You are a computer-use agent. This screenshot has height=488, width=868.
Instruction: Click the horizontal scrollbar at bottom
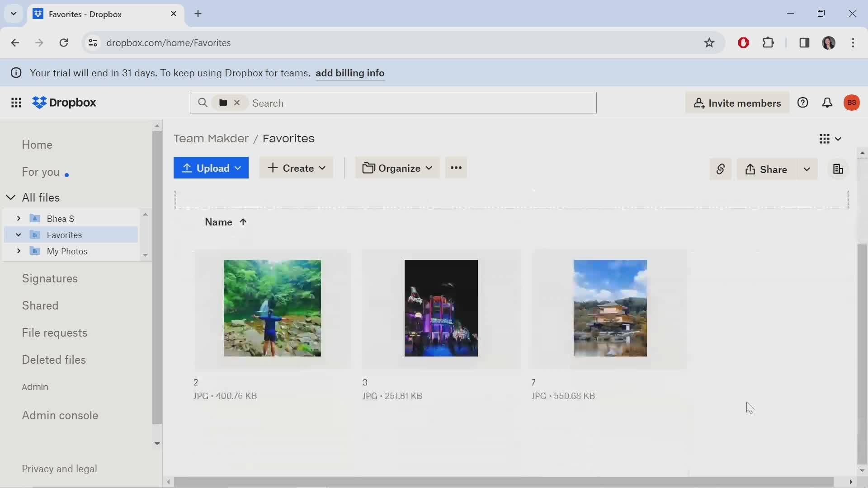504,482
